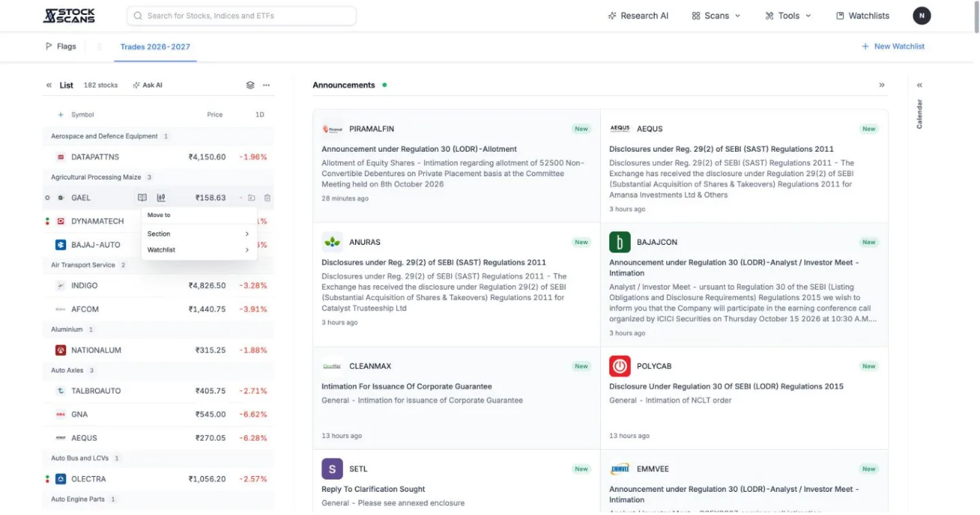
Task: Collapse the Aerospace and Defence Equipment section
Action: (x=159, y=136)
